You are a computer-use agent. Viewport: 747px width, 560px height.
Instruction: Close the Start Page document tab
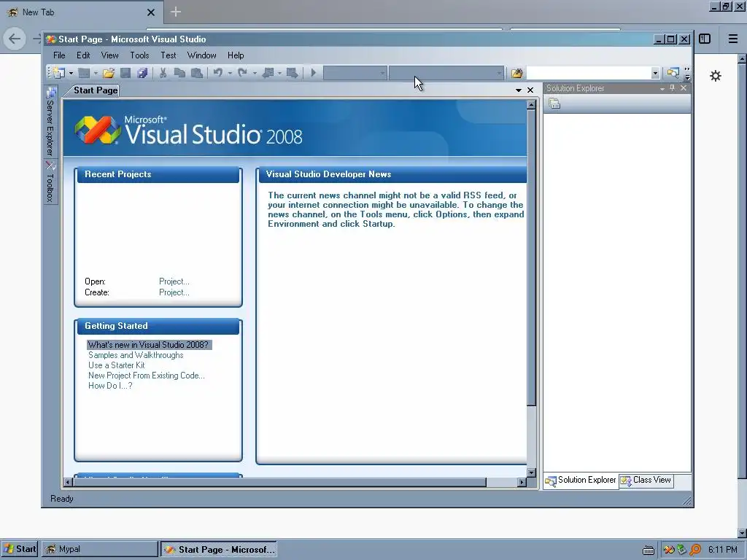tap(530, 90)
